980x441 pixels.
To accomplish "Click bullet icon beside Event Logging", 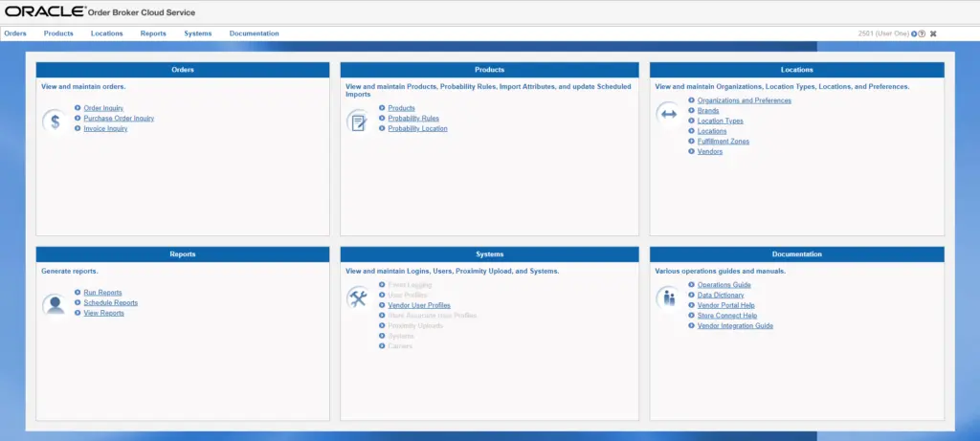I will tap(382, 285).
